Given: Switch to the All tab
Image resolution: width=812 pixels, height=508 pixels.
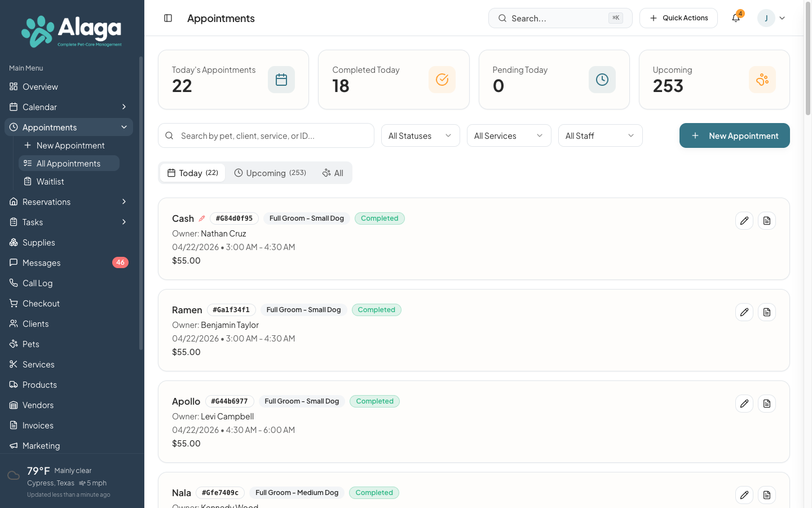Looking at the screenshot, I should 333,173.
